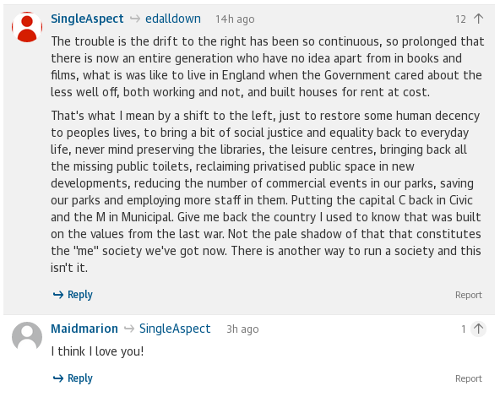The image size is (500, 397).
Task: Open Maidmarion's user profile
Action: click(84, 329)
